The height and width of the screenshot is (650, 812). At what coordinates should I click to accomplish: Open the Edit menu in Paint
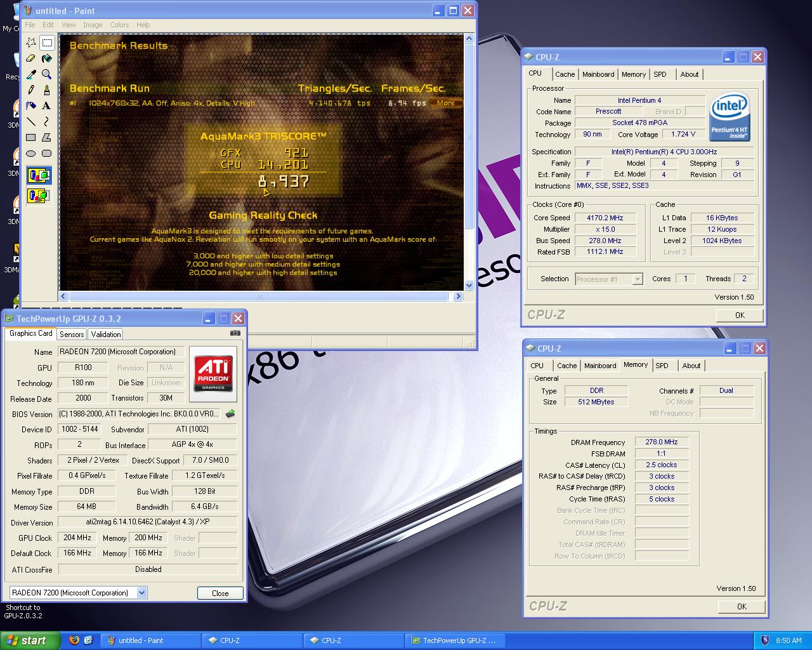[x=48, y=25]
